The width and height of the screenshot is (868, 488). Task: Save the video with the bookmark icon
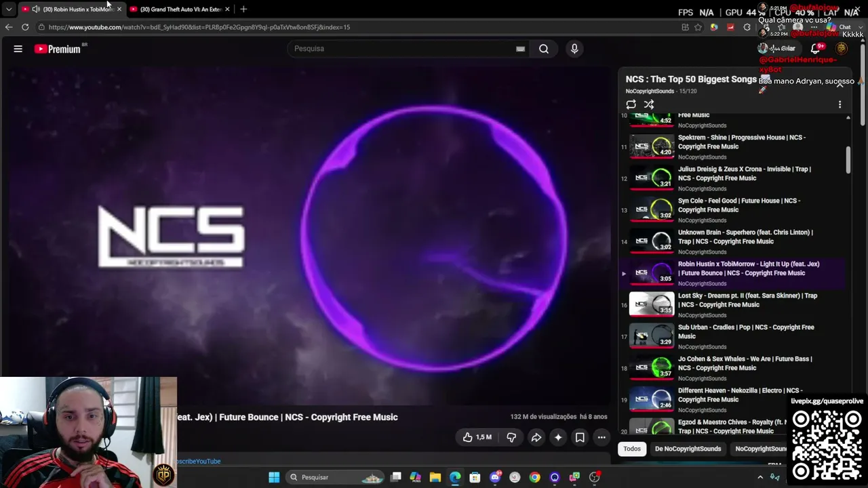coord(580,438)
